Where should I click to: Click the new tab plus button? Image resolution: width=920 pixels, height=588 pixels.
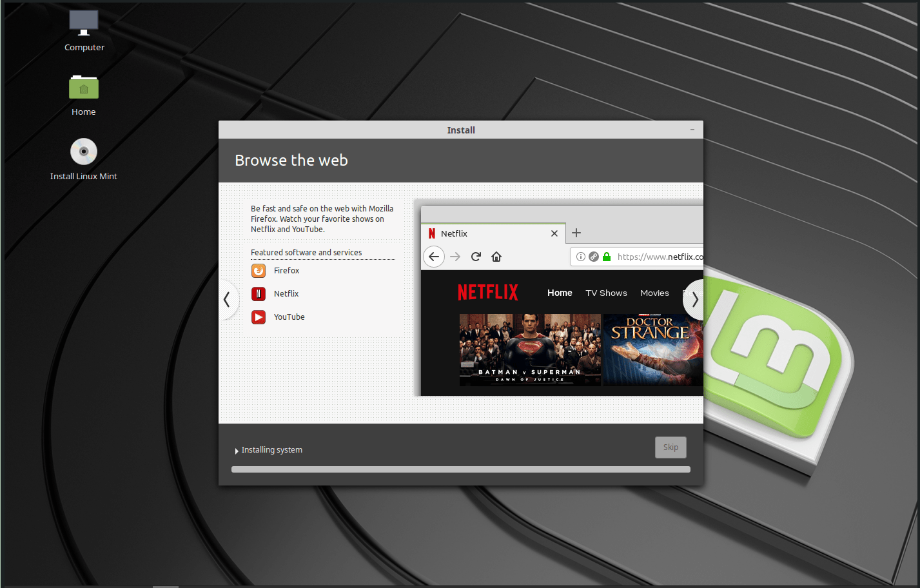pos(576,232)
